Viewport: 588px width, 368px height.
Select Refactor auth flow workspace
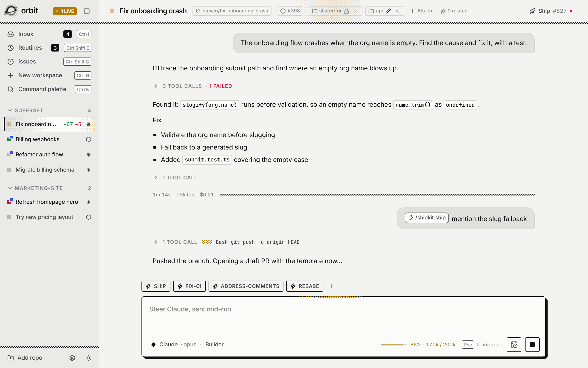[49, 155]
